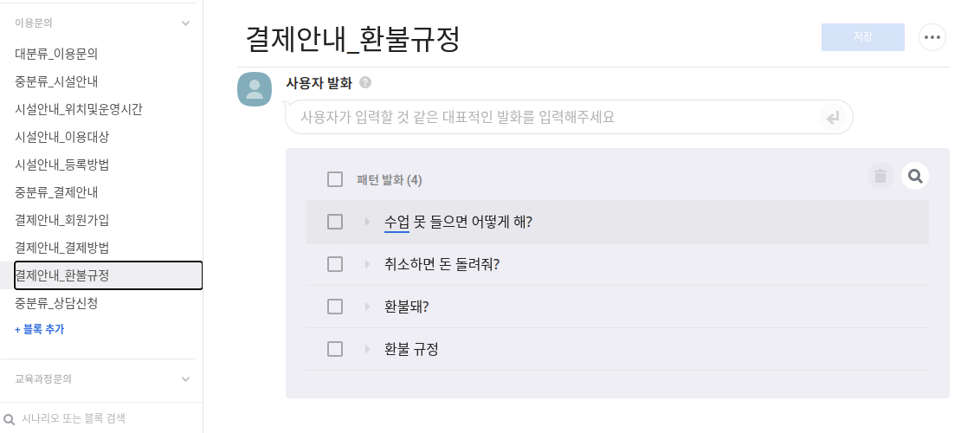Expand the 환불돼? utterance row triangle
980x433 pixels.
(x=367, y=307)
